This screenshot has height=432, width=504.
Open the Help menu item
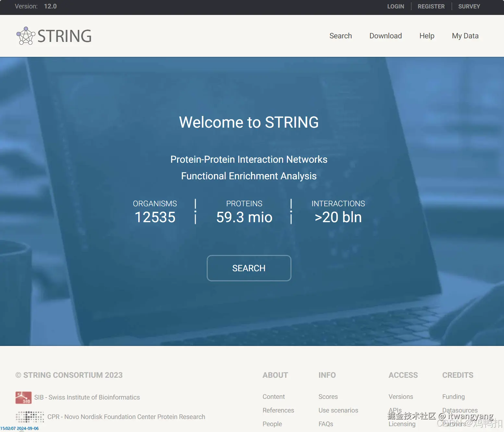(x=427, y=36)
